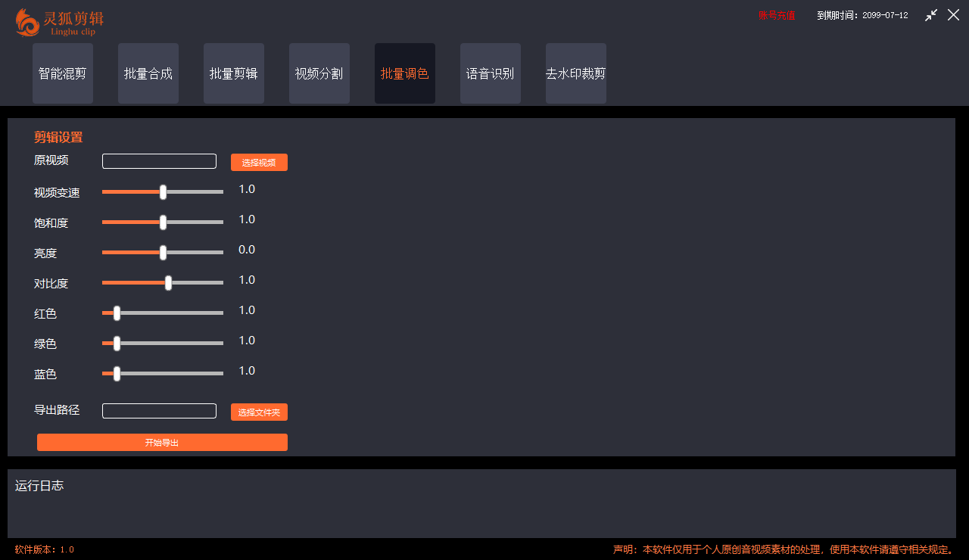969x560 pixels.
Task: Click the 选择视频 button
Action: point(259,162)
